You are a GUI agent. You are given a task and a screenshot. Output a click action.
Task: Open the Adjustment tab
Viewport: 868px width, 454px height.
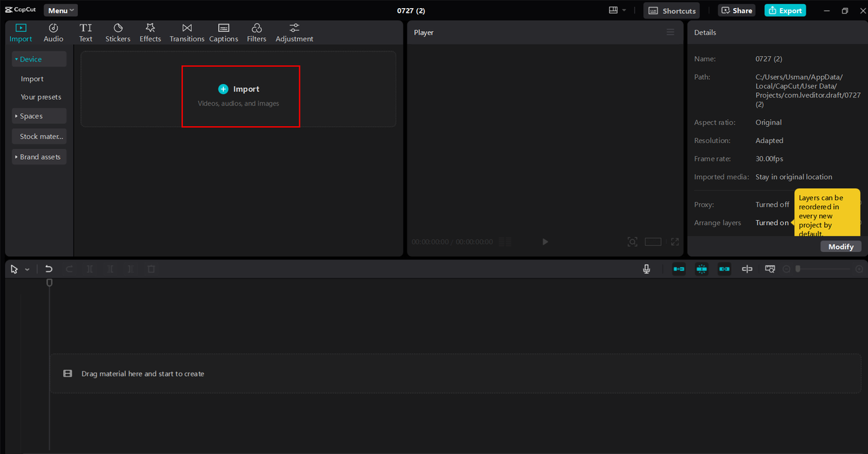pos(294,33)
